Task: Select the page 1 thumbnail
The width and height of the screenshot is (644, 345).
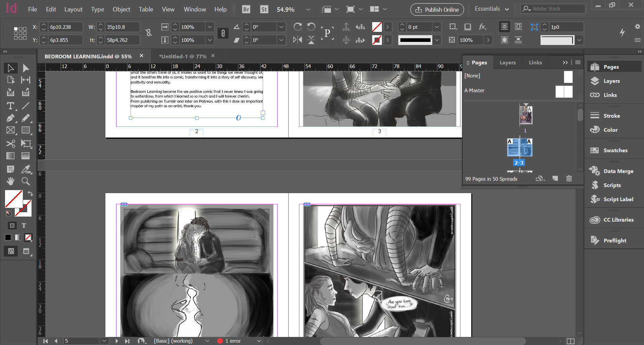Action: 526,115
